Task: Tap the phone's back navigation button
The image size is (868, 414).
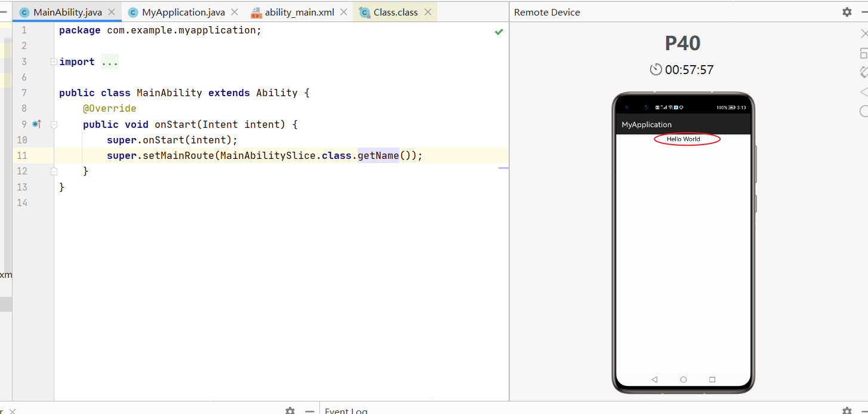Action: pyautogui.click(x=654, y=379)
